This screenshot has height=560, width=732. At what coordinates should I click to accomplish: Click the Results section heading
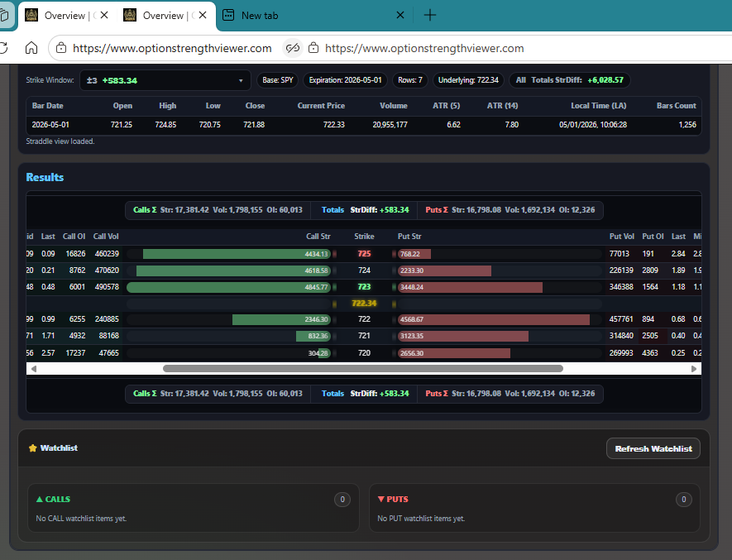click(x=45, y=177)
